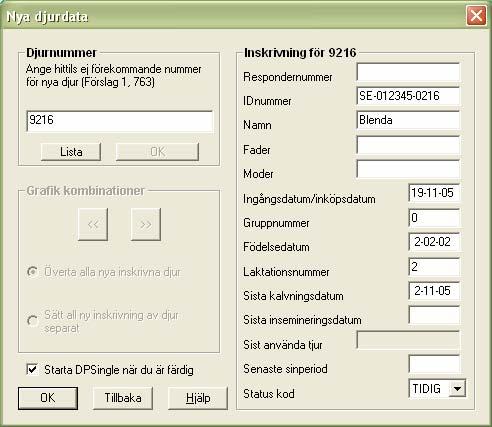
Task: Click Sista kalvningsdatum field showing 2-11-05
Action: click(x=434, y=291)
